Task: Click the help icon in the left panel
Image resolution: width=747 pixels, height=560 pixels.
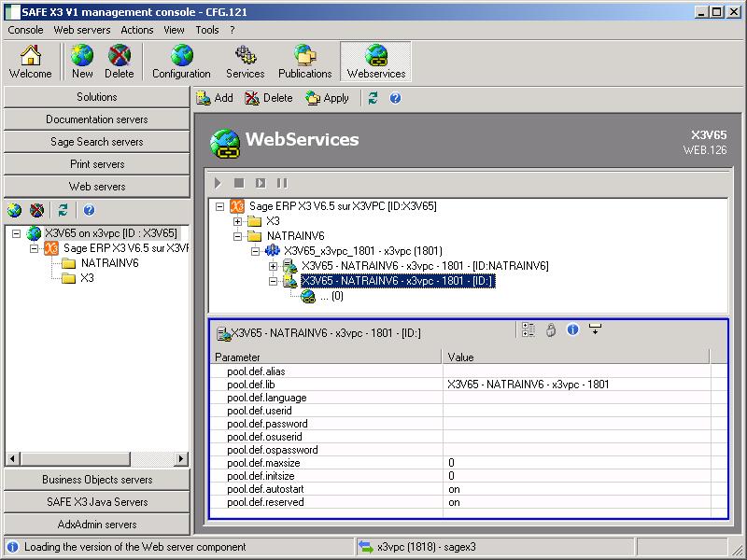Action: coord(89,210)
